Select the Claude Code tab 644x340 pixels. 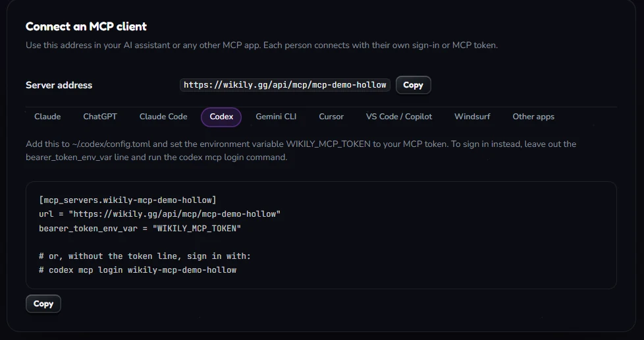tap(163, 117)
